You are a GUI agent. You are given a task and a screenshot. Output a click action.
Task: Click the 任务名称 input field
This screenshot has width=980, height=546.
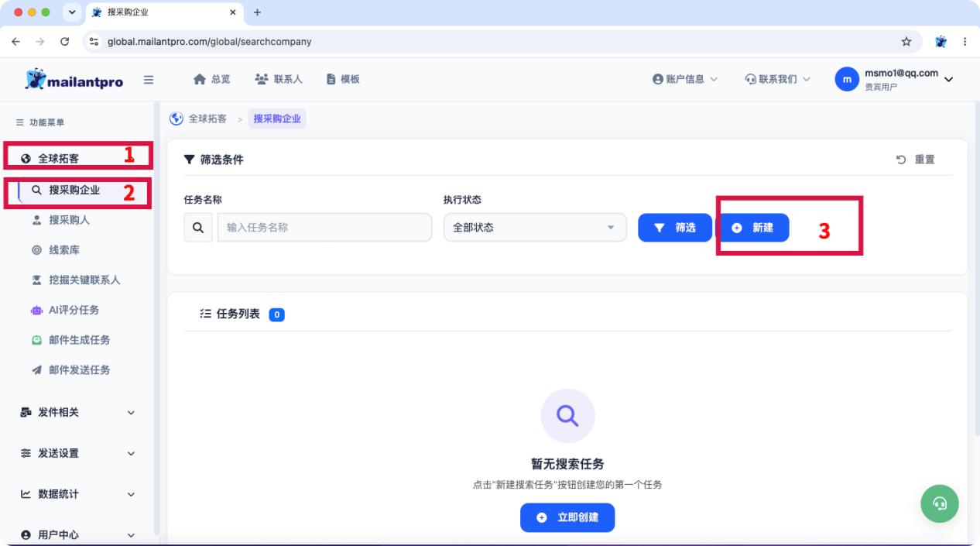click(x=324, y=228)
